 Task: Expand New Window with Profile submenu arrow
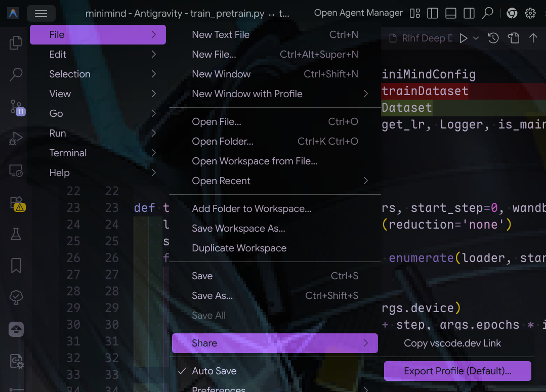coord(366,94)
